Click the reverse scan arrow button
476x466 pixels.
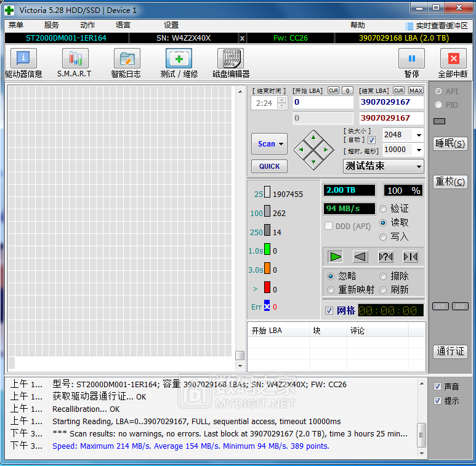point(360,257)
